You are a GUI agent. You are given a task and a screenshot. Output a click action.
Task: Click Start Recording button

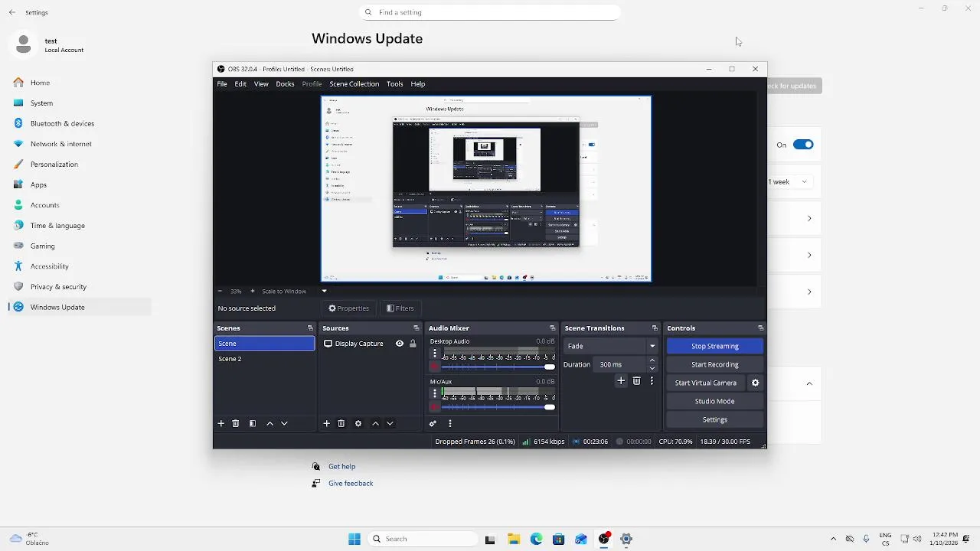(715, 364)
